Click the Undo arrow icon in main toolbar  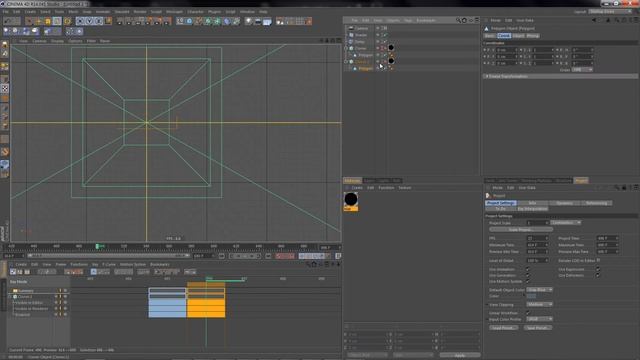[x=7, y=21]
